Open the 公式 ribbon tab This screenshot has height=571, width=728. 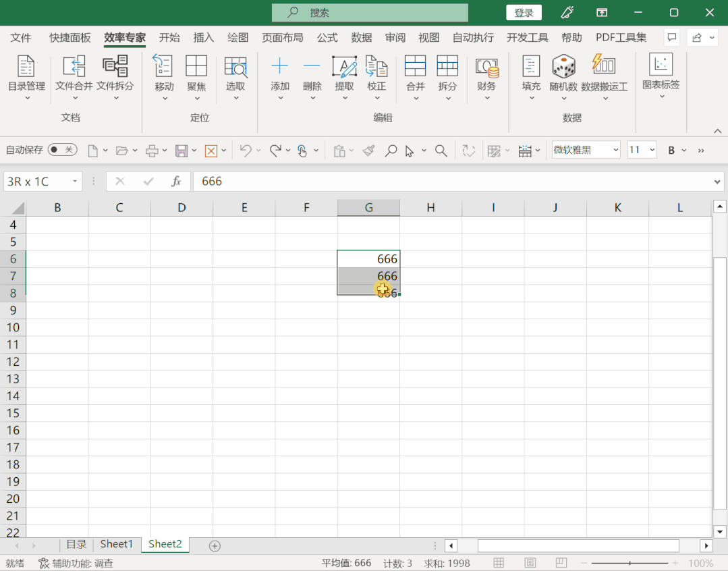327,38
